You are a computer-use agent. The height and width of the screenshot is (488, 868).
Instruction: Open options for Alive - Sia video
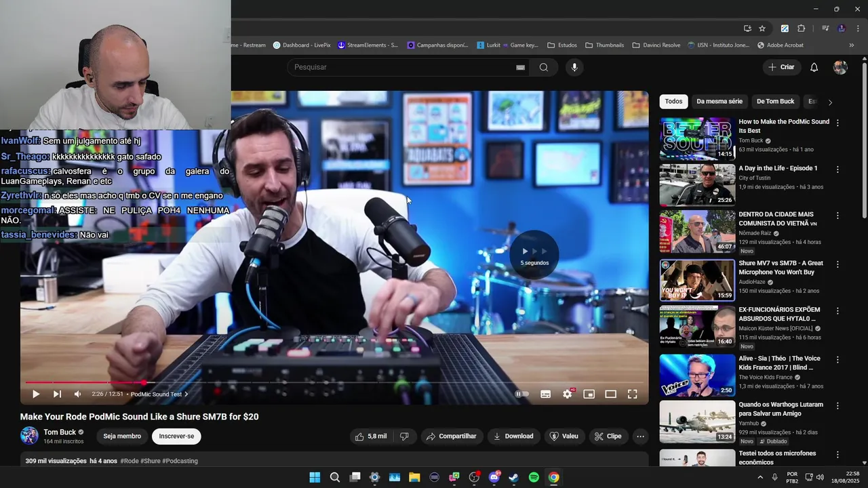pyautogui.click(x=837, y=360)
